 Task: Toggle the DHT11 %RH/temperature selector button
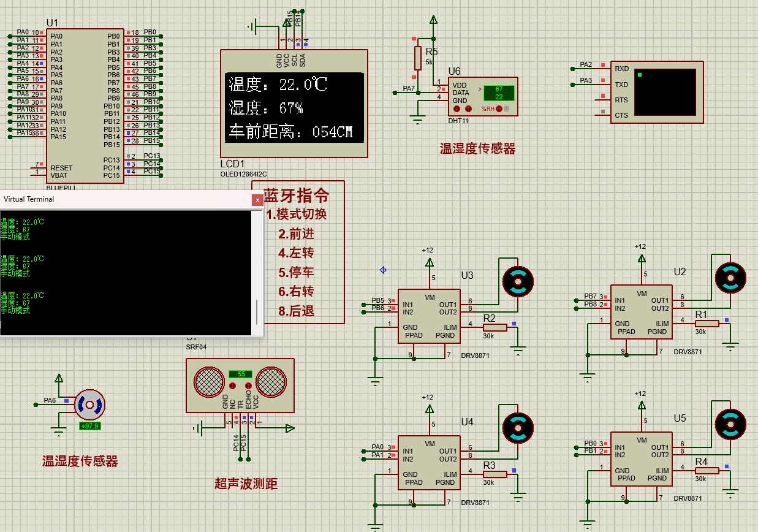[x=499, y=109]
